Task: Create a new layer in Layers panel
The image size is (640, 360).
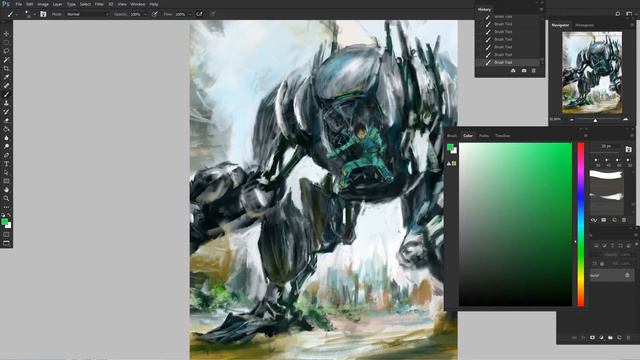Action: (619, 338)
